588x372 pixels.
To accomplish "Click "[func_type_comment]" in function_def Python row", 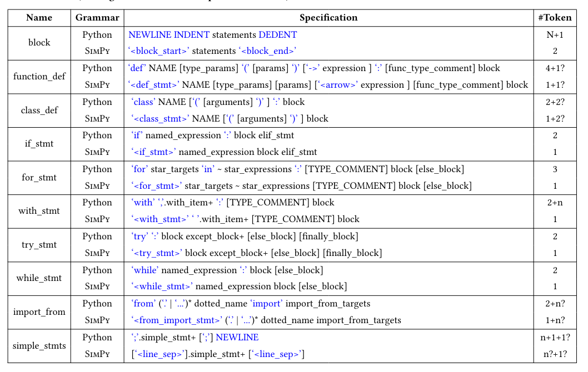I will click(430, 68).
